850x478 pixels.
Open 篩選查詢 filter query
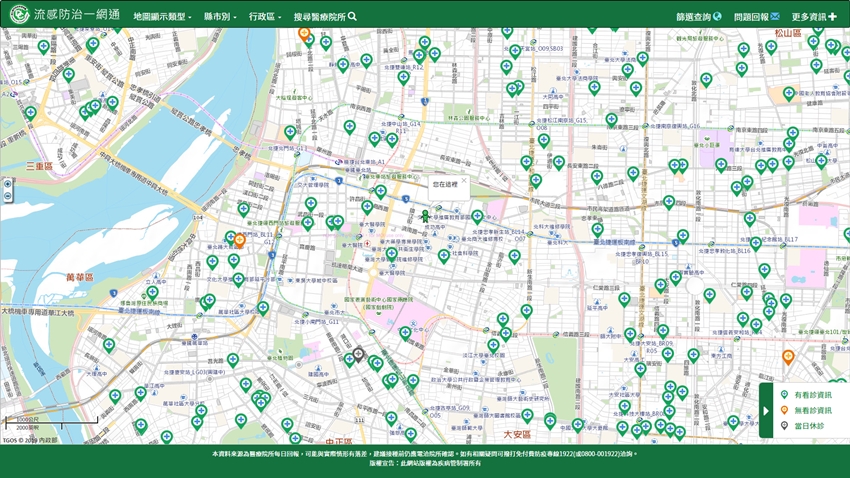698,17
